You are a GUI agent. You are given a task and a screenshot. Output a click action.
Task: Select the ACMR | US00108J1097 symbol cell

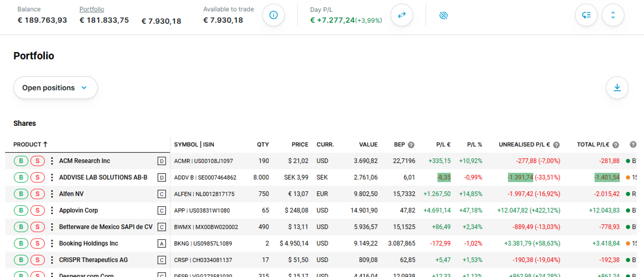pyautogui.click(x=204, y=161)
